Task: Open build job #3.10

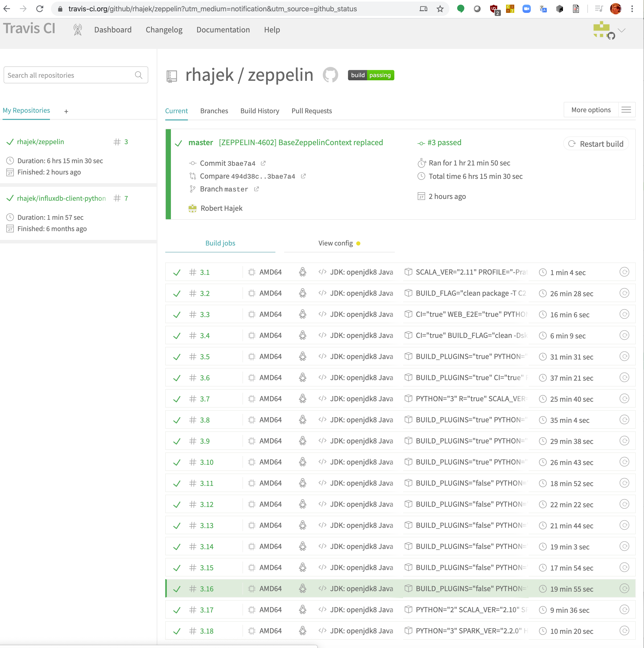Action: click(x=207, y=462)
